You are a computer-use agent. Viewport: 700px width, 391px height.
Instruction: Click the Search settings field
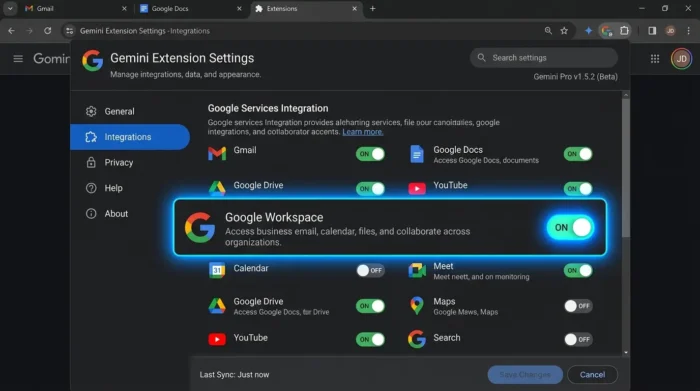click(544, 58)
